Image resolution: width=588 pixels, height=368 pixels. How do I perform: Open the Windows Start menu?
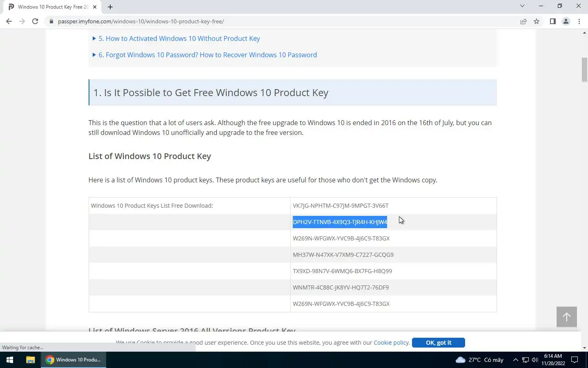point(10,360)
